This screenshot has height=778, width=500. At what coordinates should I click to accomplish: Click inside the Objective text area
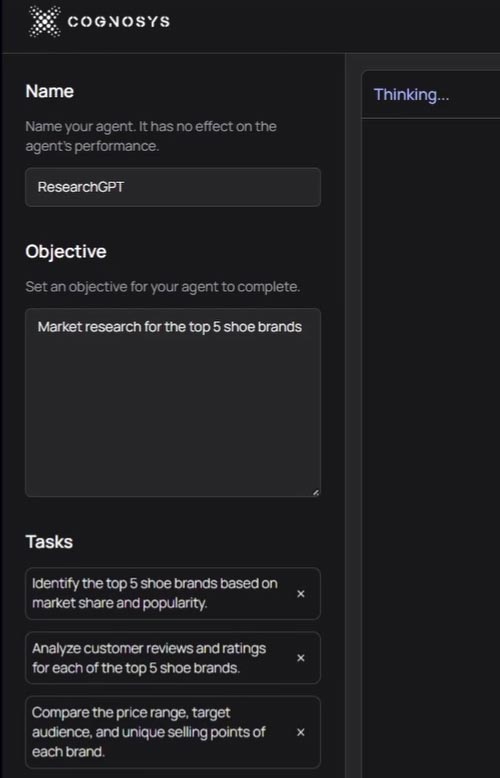(173, 402)
